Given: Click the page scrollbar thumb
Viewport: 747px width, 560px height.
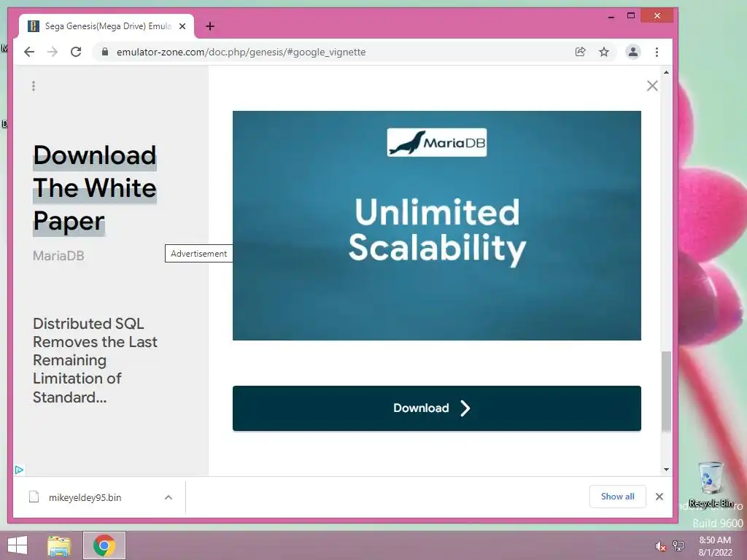Looking at the screenshot, I should (666, 392).
